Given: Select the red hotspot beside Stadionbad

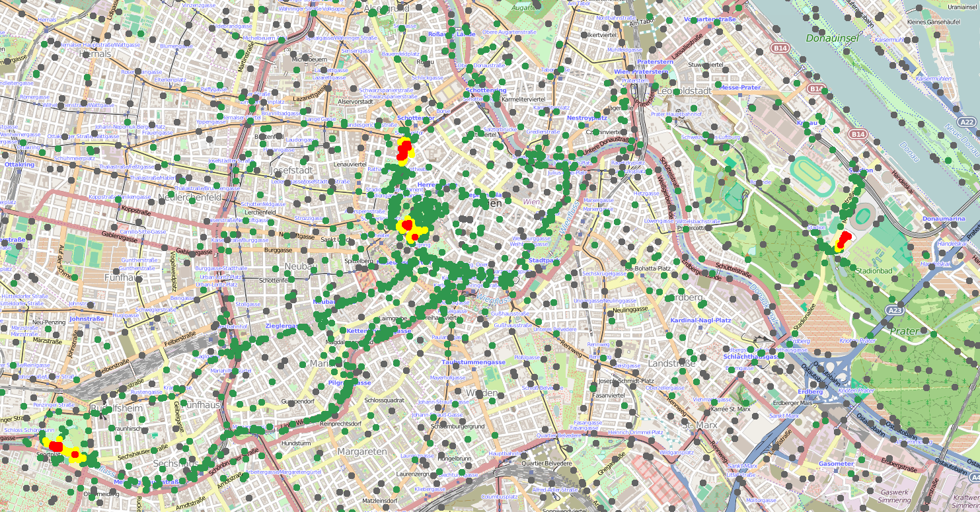Looking at the screenshot, I should pyautogui.click(x=844, y=240).
